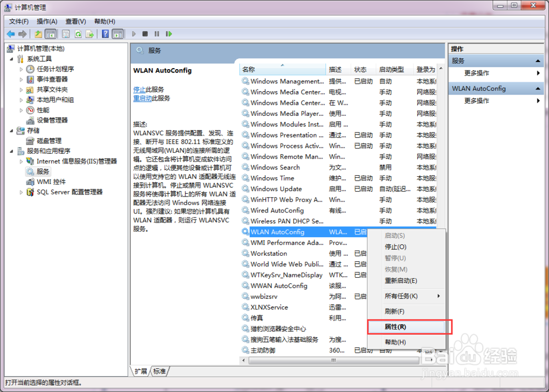This screenshot has width=549, height=392.
Task: Open the Help toolbar icon
Action: (105, 34)
